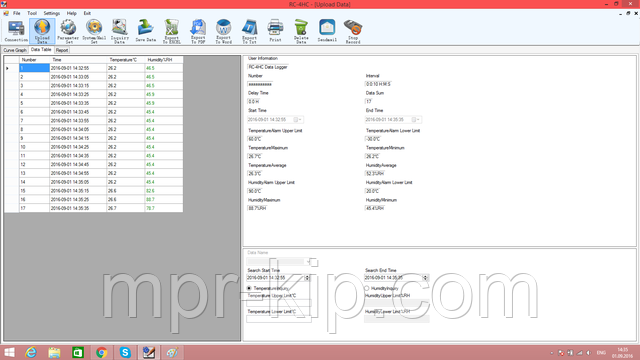Viewport: 640px width, 360px height.
Task: Click the Save Data icon
Action: [146, 31]
